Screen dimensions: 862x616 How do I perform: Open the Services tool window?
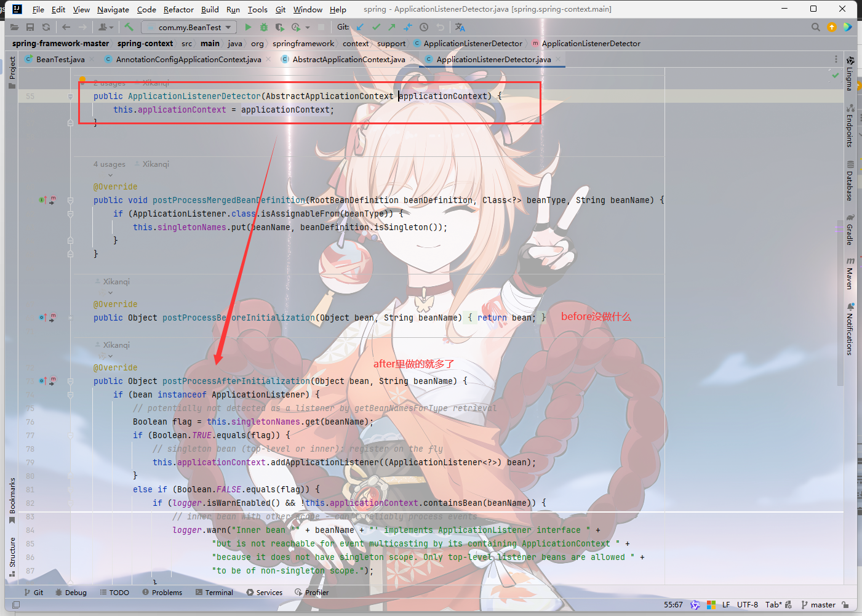[264, 592]
